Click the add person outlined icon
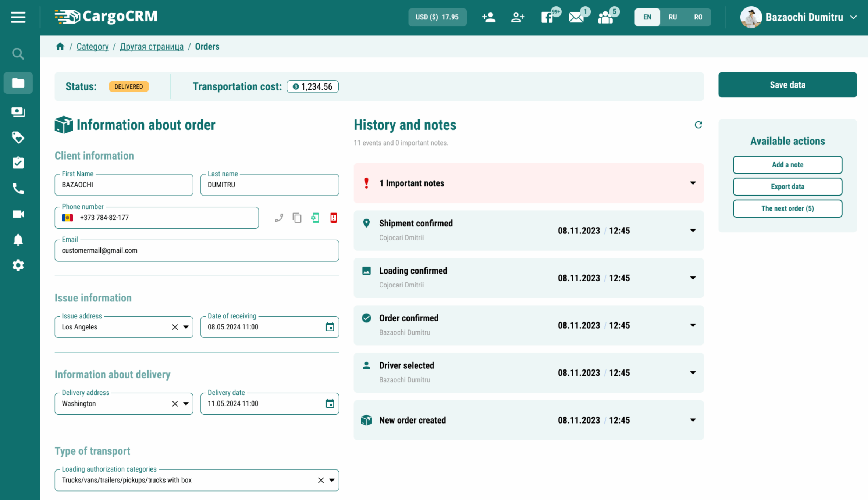Viewport: 868px width, 500px height. point(517,17)
